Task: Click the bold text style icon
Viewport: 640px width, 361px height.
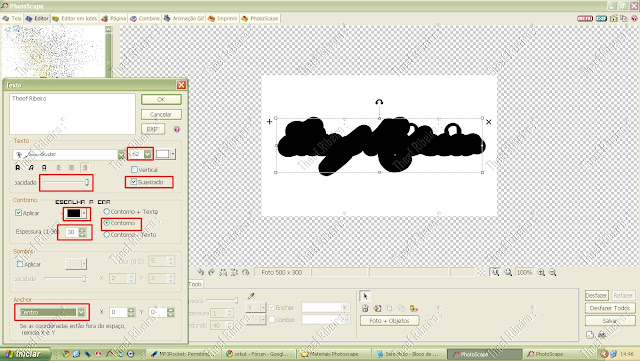Action: tap(18, 167)
